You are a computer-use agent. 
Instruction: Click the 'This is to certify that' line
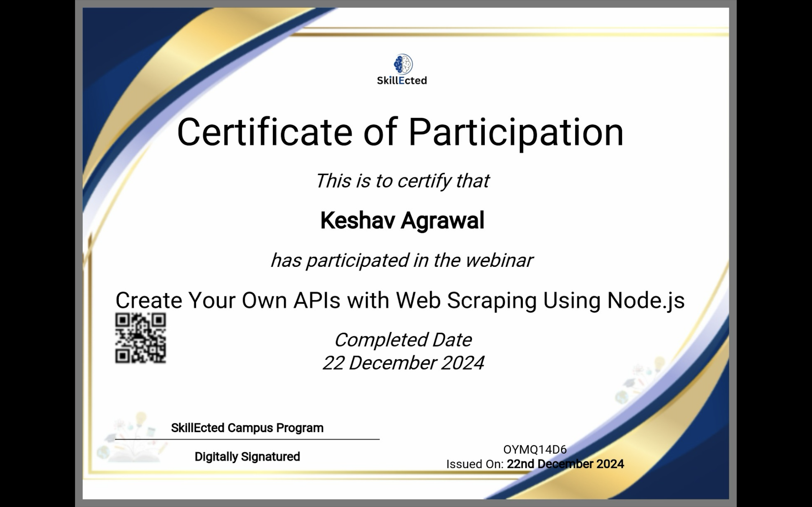(402, 181)
